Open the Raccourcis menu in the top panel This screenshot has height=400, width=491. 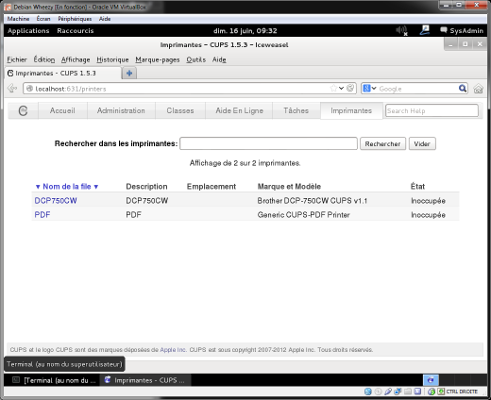[75, 31]
